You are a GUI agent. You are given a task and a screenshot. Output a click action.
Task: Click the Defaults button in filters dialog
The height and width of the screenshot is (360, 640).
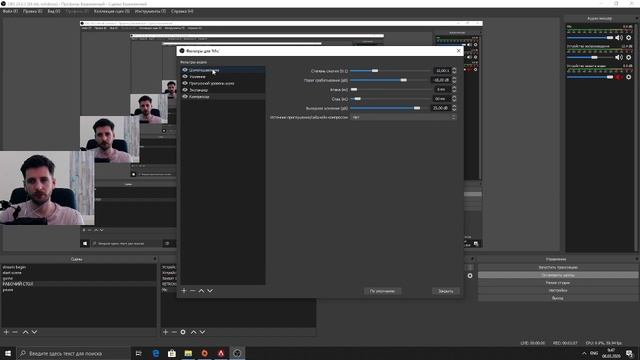[x=382, y=291]
